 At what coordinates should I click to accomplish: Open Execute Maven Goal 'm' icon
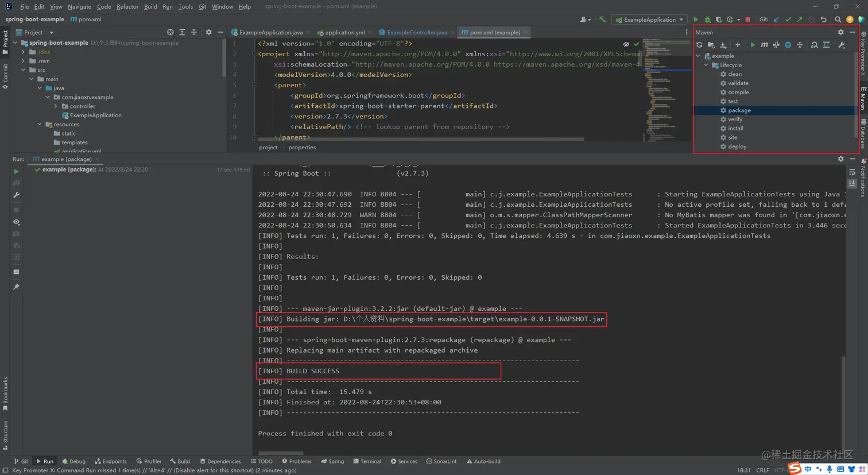tap(764, 45)
